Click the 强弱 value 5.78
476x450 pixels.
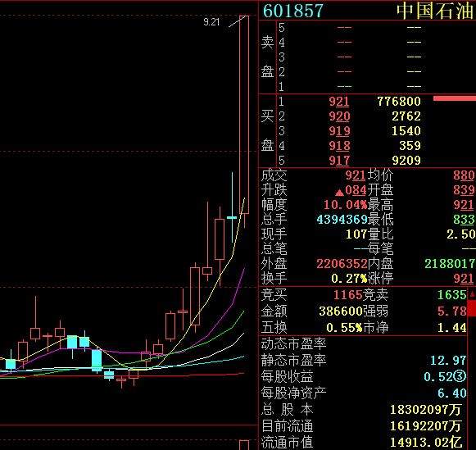click(452, 311)
